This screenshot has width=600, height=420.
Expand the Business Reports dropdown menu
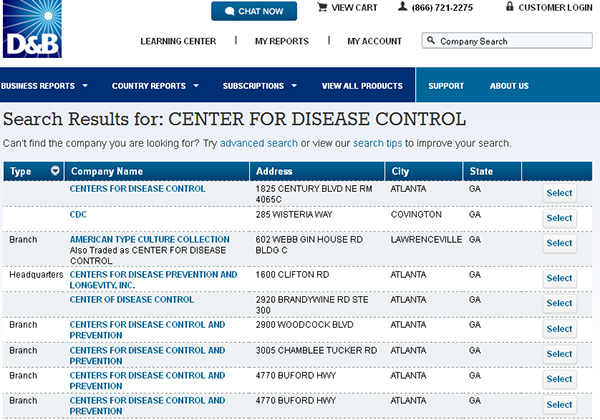point(85,86)
